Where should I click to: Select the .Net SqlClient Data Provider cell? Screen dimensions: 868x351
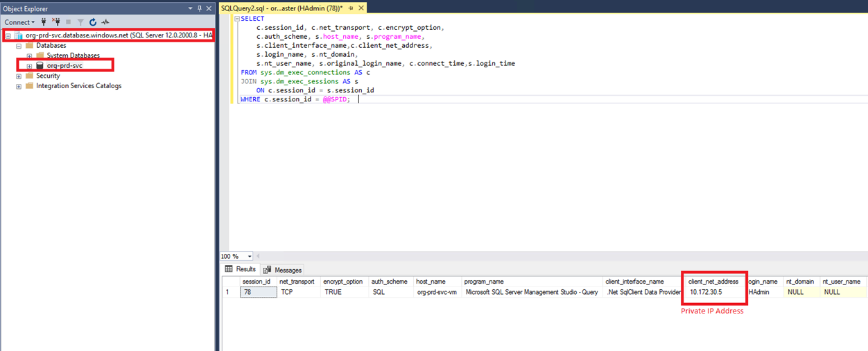point(644,292)
